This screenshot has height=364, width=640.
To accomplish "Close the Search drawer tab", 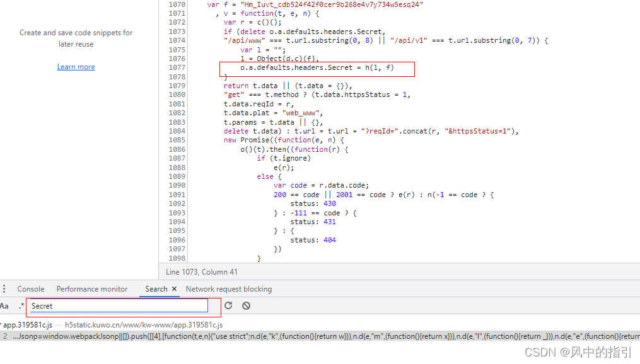I will click(174, 288).
